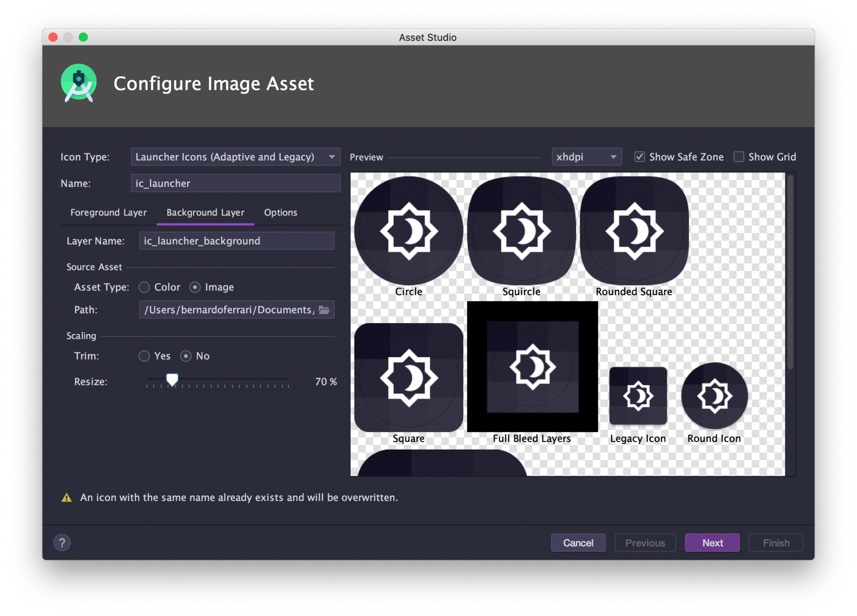This screenshot has width=857, height=616.
Task: Open the Icon Type dropdown
Action: pyautogui.click(x=236, y=157)
